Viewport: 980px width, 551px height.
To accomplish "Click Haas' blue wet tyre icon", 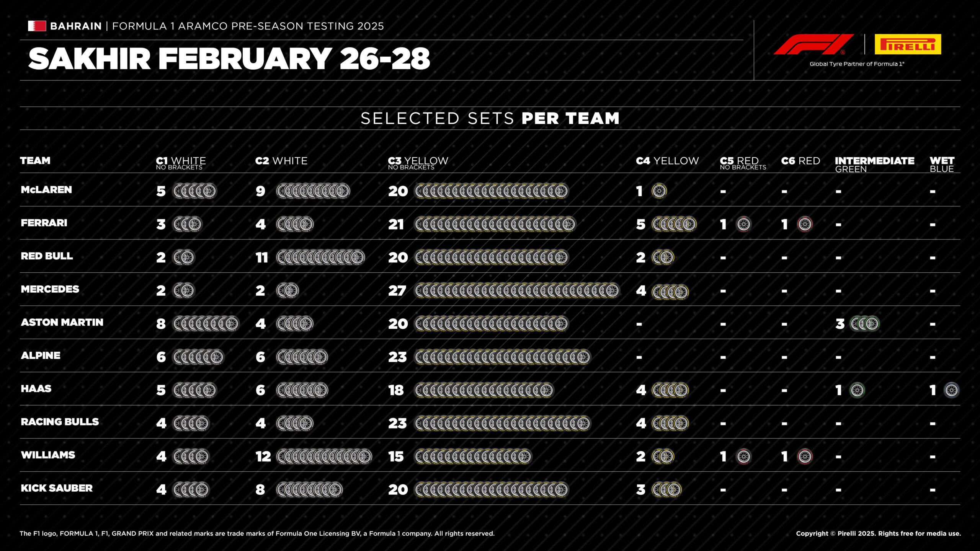I will pyautogui.click(x=952, y=390).
